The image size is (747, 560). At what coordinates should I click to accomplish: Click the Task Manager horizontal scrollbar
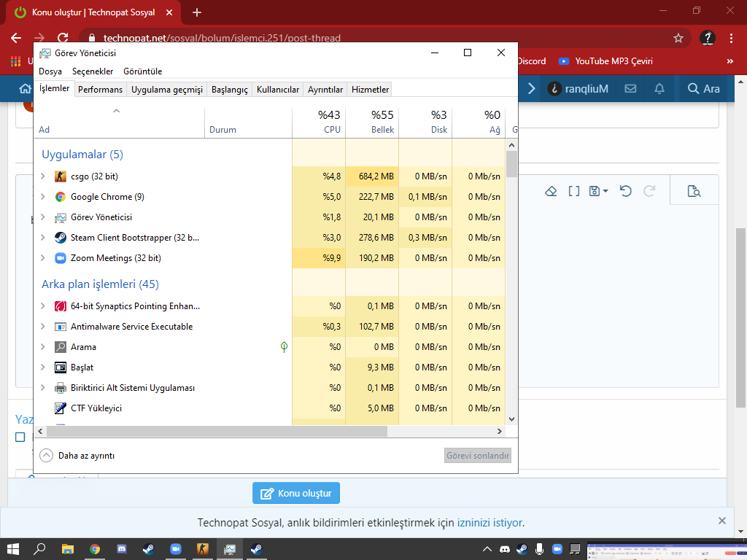coord(217,431)
